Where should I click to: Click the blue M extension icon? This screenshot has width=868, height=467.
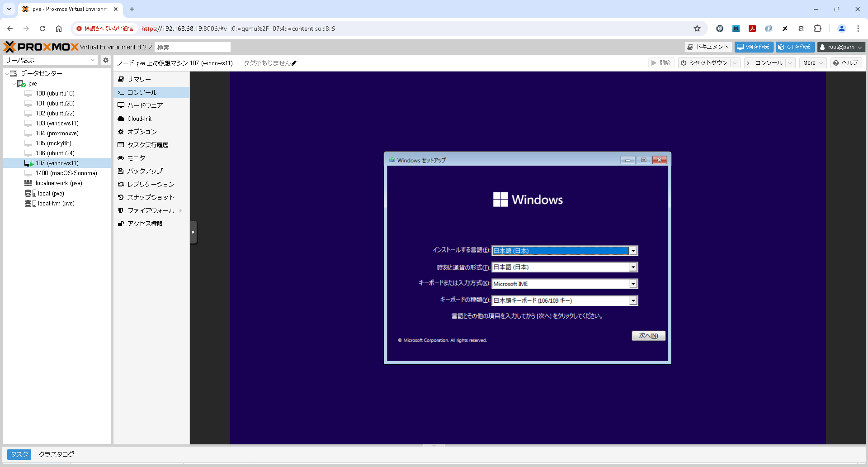(x=736, y=29)
